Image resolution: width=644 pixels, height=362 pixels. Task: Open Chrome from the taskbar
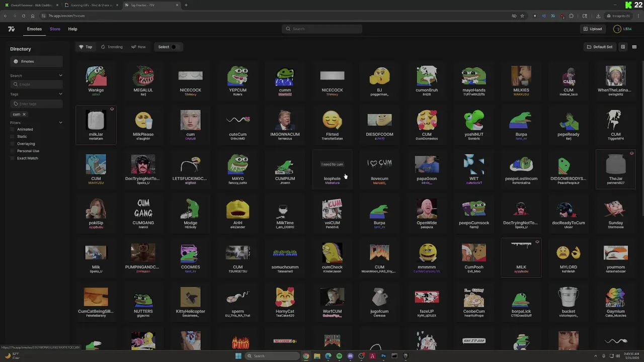(306, 356)
